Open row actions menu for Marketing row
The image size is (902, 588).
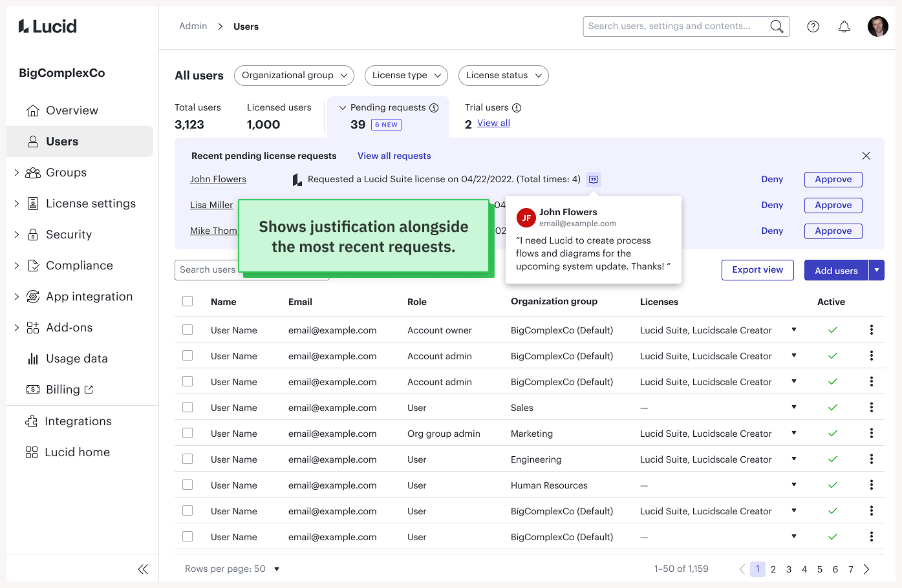point(872,434)
